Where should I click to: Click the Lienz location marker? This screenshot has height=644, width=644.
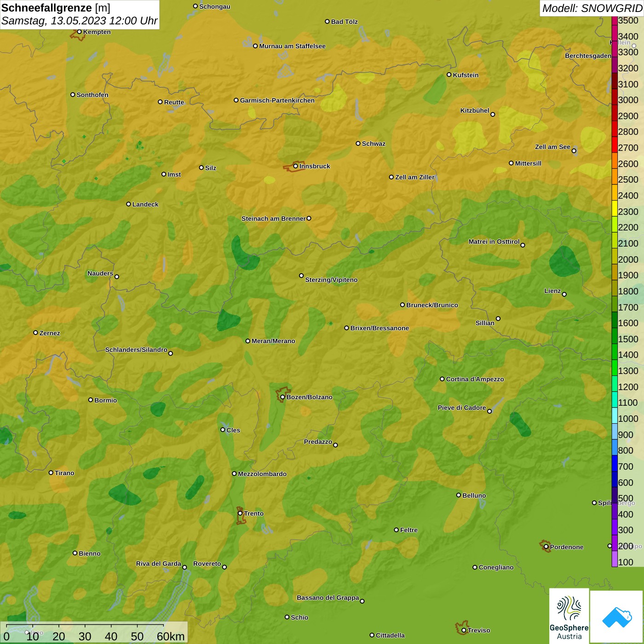tap(564, 294)
